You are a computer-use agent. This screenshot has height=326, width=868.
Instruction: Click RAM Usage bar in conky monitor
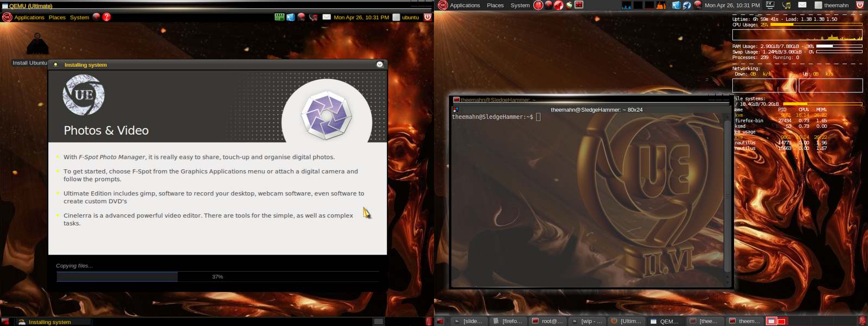point(839,46)
